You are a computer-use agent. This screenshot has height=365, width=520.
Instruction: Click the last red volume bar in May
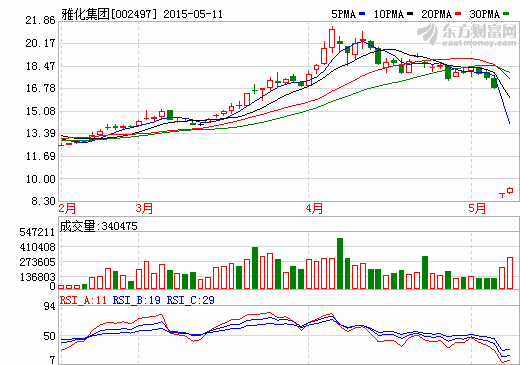[x=510, y=273]
